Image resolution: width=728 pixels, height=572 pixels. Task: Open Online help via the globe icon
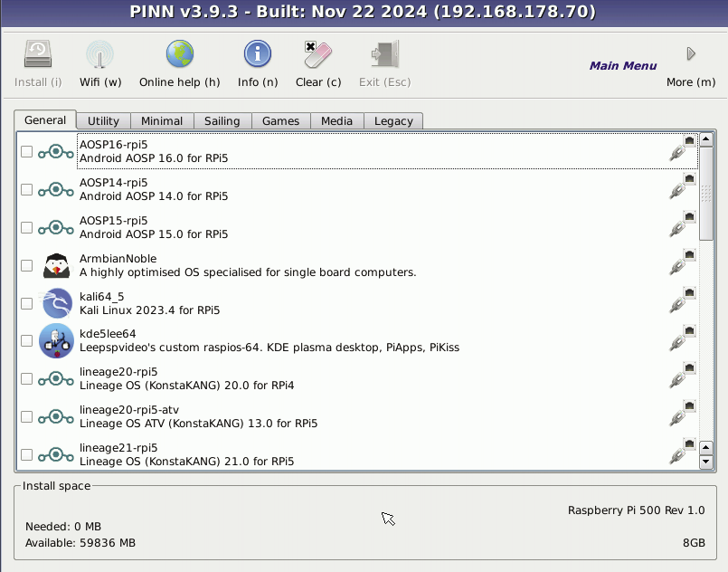179,54
